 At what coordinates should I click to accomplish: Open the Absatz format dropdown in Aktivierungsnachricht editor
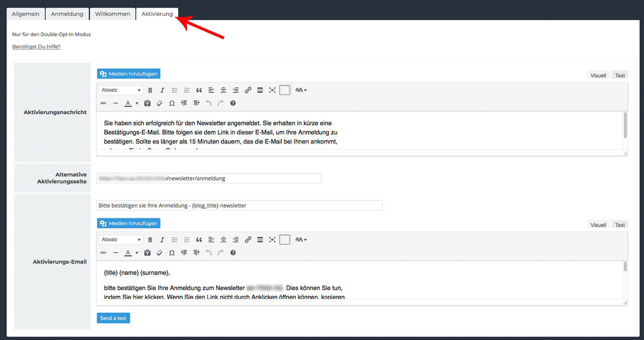(x=121, y=90)
